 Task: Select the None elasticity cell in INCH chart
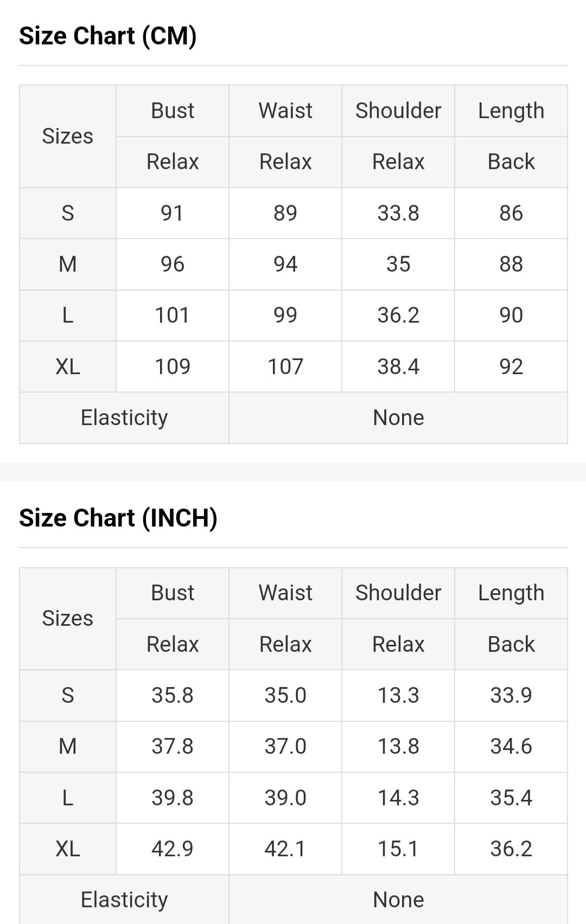398,900
